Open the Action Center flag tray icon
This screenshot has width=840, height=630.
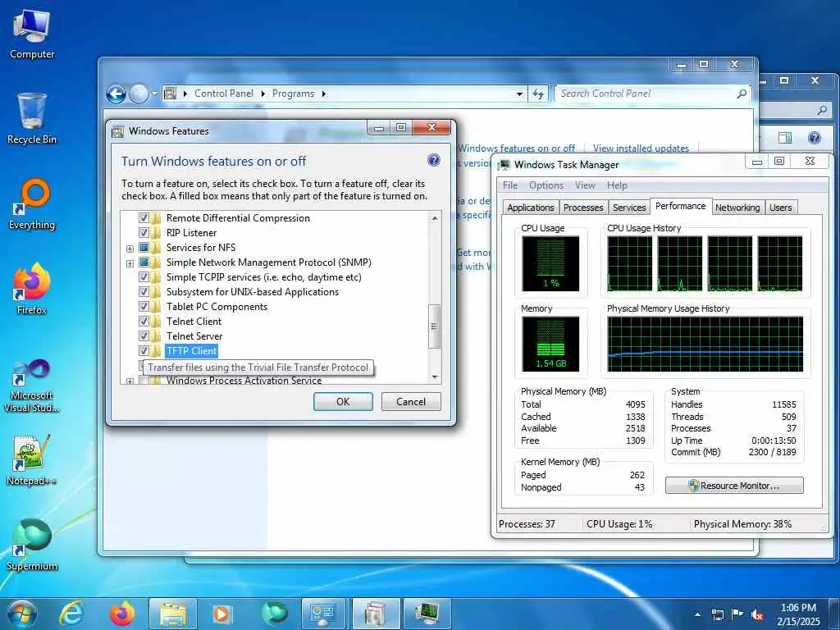(737, 614)
